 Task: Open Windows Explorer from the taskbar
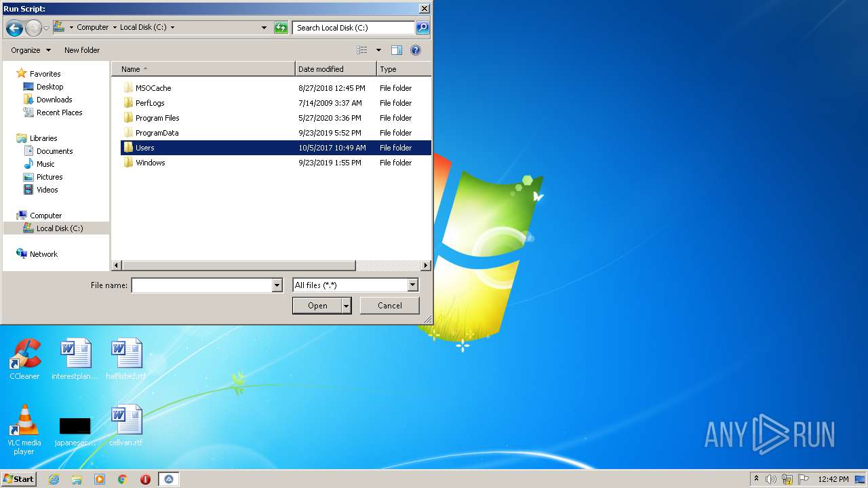pos(77,479)
